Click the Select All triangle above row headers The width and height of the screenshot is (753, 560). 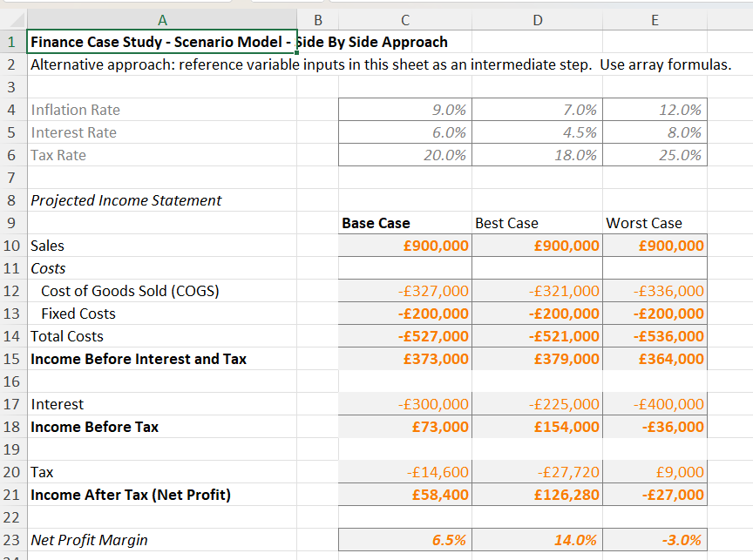(x=15, y=19)
